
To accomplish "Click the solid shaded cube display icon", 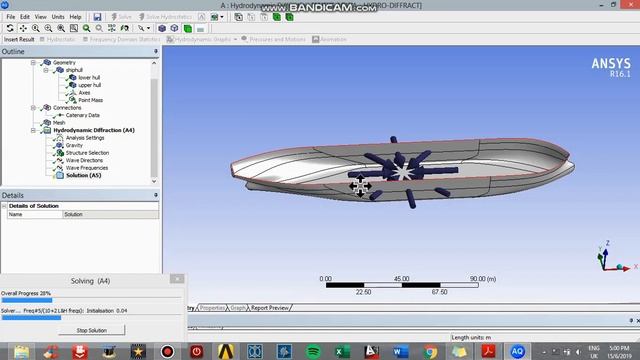I will click(x=162, y=28).
